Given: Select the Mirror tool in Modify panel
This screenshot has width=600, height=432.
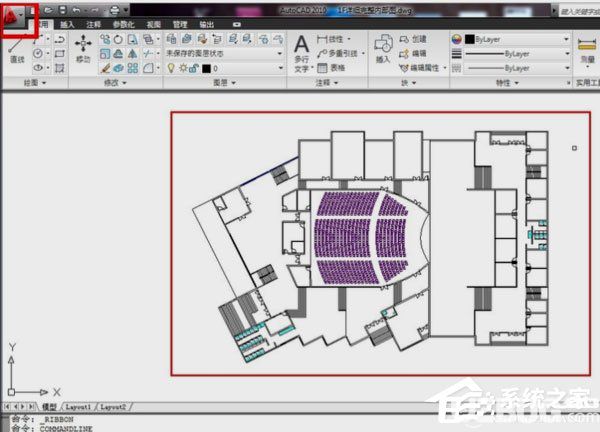Looking at the screenshot, I should tap(132, 54).
